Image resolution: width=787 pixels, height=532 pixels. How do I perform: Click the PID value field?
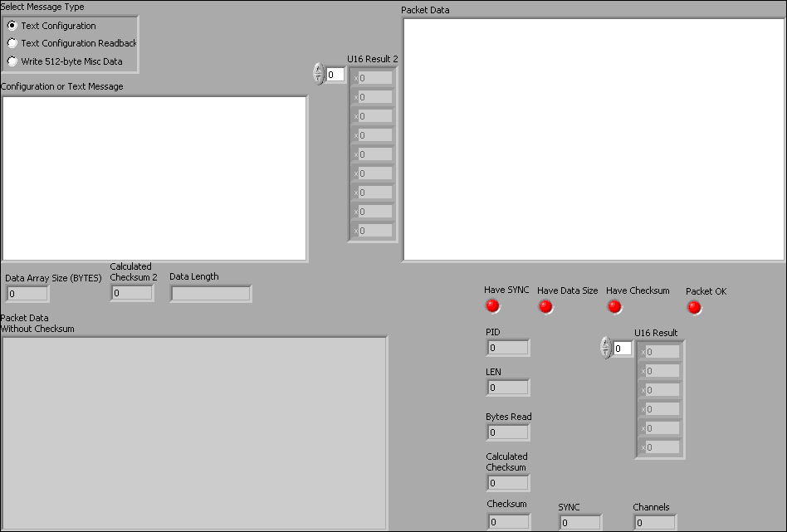(x=507, y=347)
